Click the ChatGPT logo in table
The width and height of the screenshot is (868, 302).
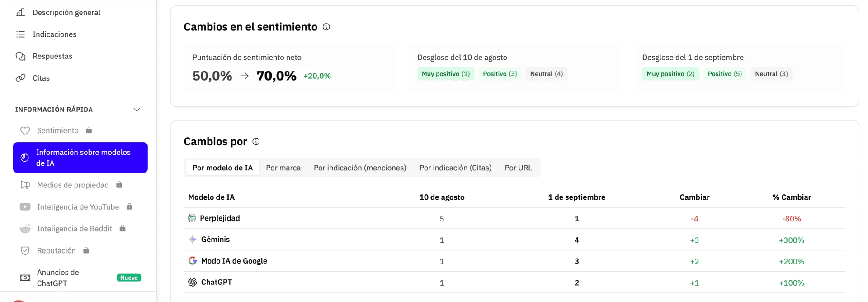click(x=193, y=282)
